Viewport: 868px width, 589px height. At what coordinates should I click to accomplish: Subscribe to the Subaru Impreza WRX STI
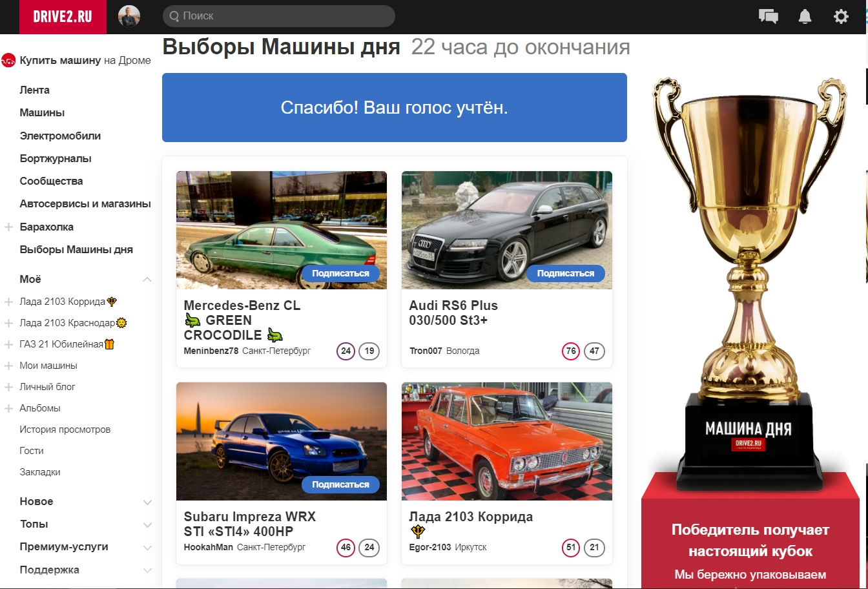tap(340, 484)
